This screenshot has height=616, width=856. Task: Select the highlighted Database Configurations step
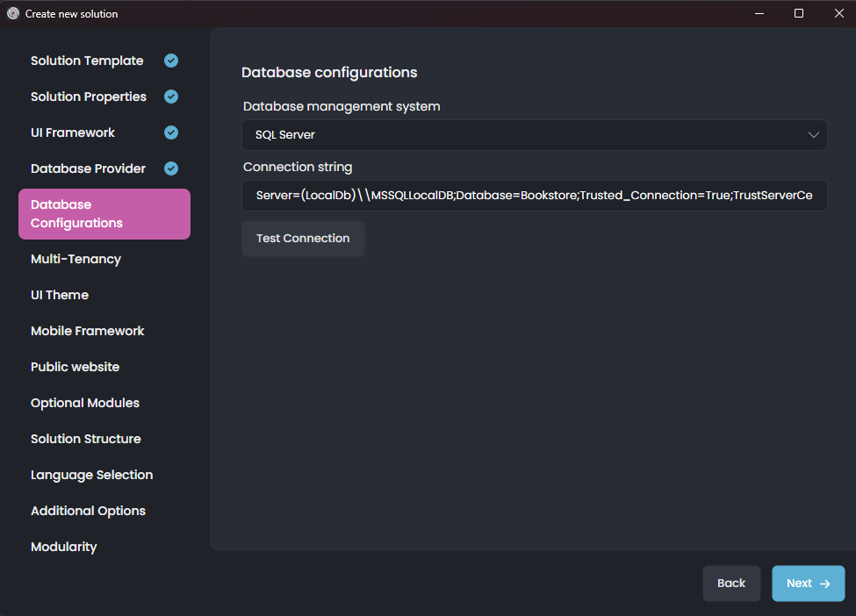(104, 213)
